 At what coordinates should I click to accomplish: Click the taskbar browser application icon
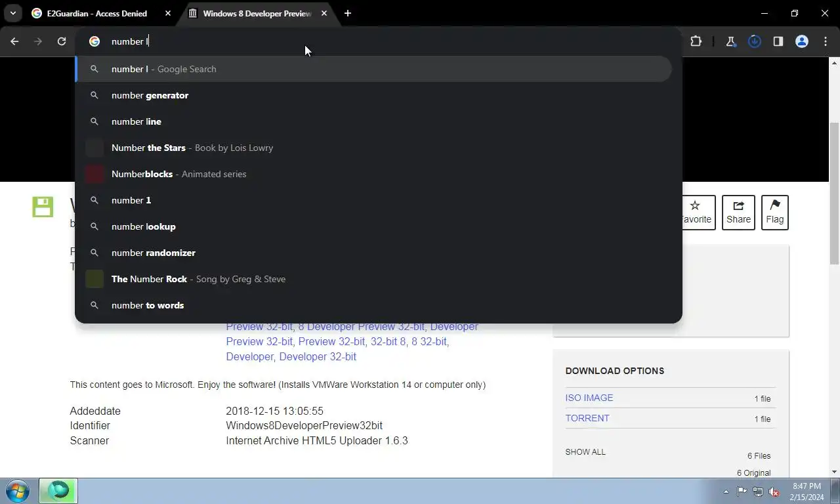tap(58, 491)
